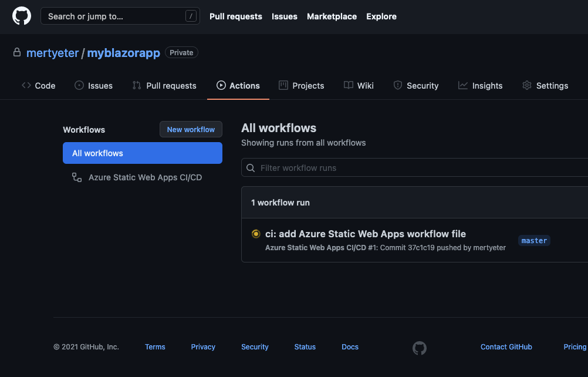Image resolution: width=588 pixels, height=377 pixels.
Task: Select Azure Static Web Apps CI/CD workflow
Action: 143,177
